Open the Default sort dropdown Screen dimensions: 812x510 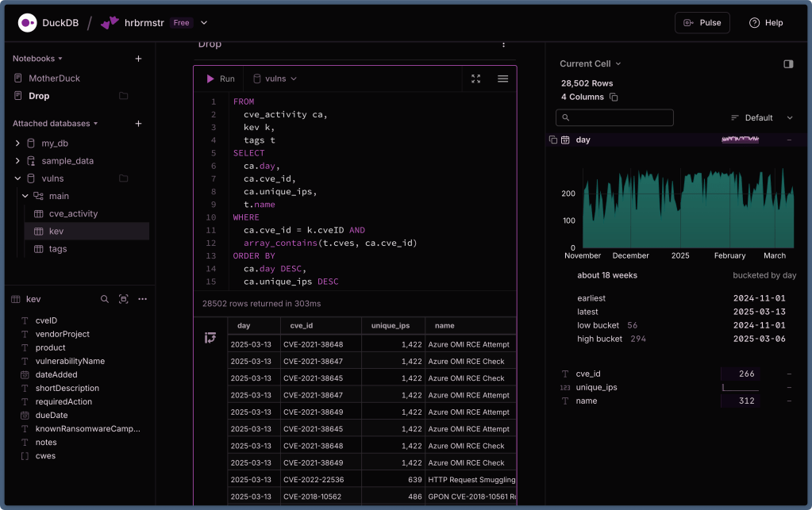pos(760,118)
